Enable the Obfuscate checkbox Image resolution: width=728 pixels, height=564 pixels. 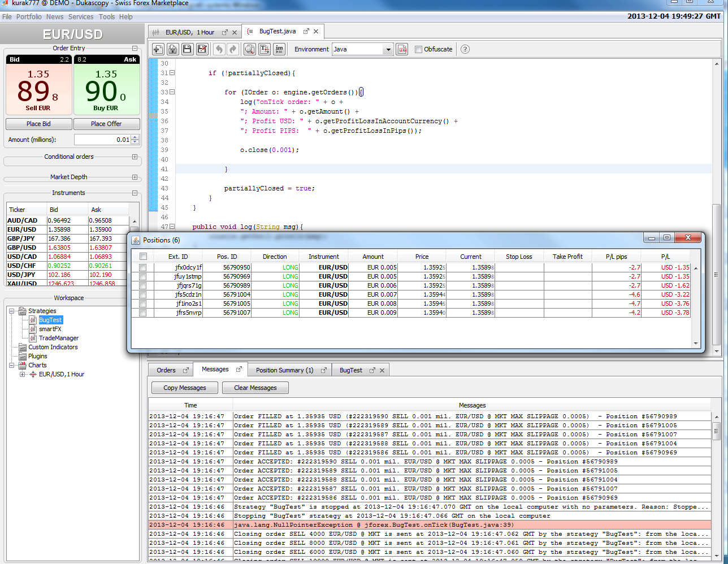click(x=419, y=49)
